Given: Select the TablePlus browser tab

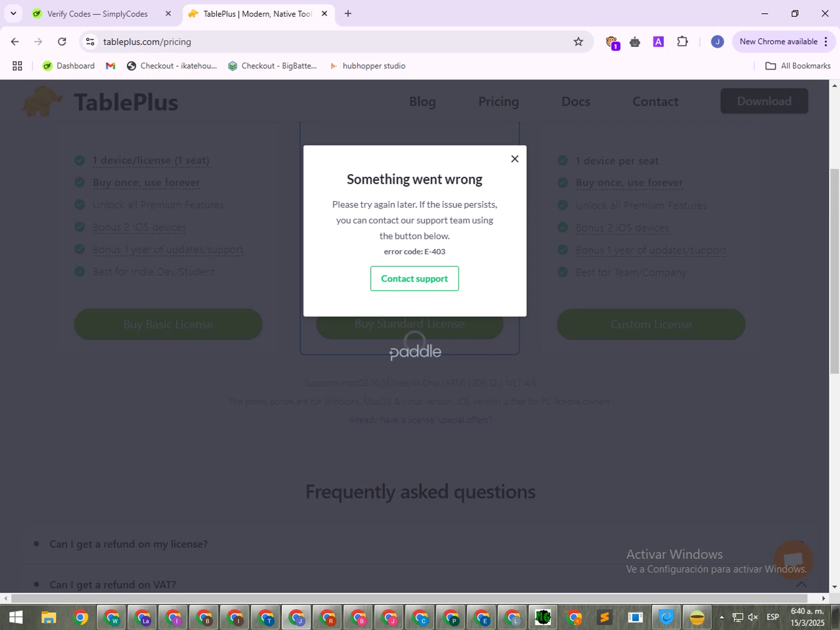Looking at the screenshot, I should click(x=257, y=14).
